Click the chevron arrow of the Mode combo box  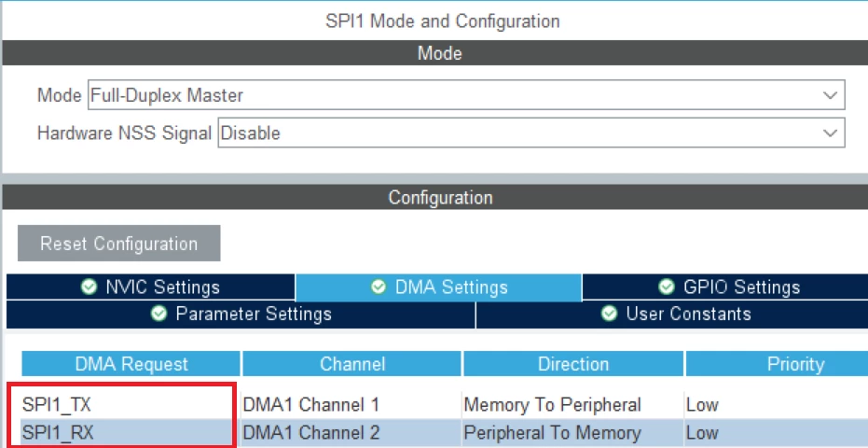pyautogui.click(x=830, y=95)
